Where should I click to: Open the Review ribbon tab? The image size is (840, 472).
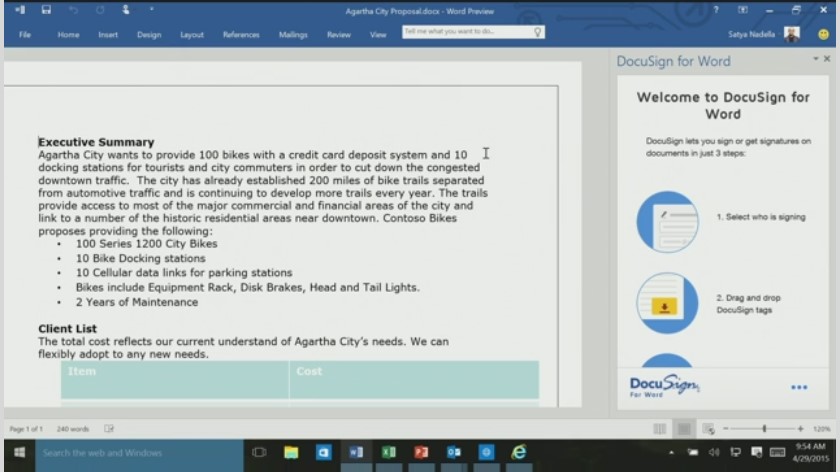[339, 34]
